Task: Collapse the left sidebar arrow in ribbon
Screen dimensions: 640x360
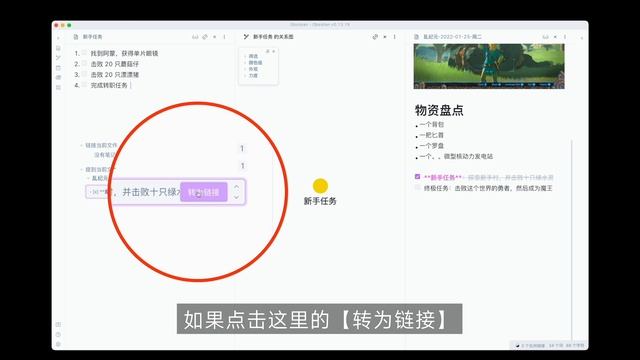Action: click(58, 38)
